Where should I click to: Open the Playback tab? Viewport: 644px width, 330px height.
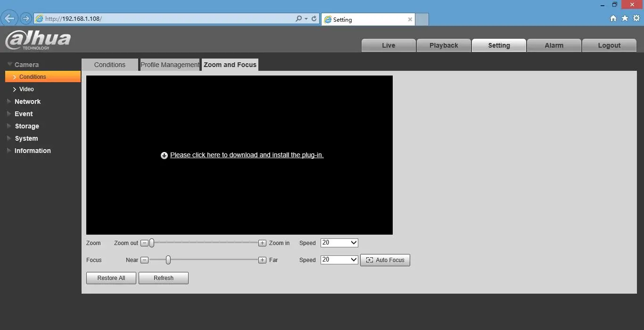tap(444, 45)
